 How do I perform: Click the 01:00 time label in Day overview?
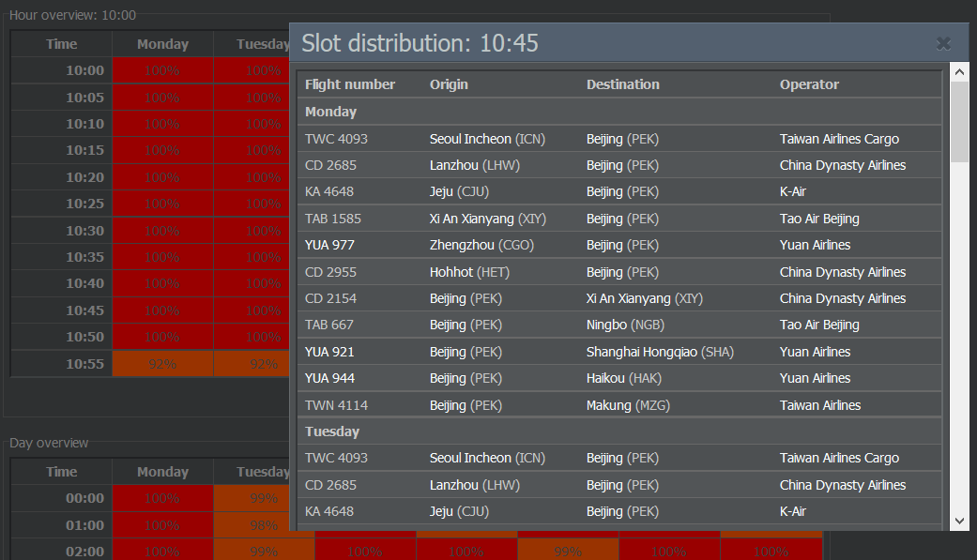click(x=84, y=525)
